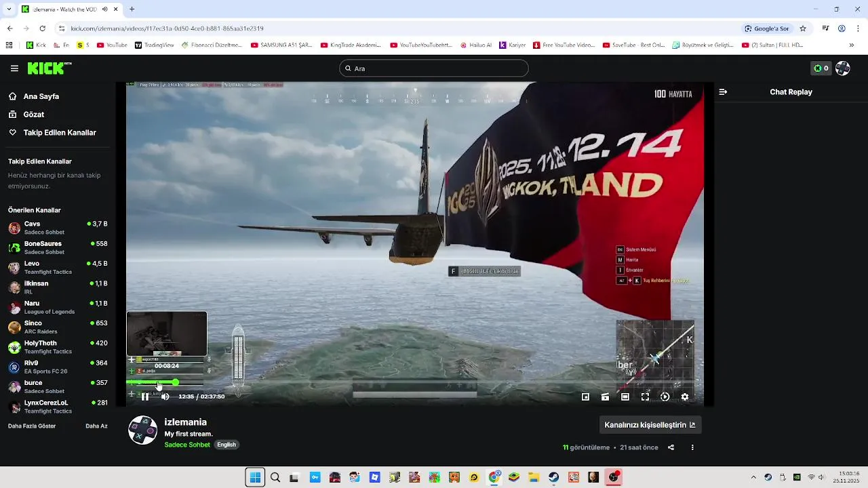
Task: Open izlemania channel name link
Action: 185,422
